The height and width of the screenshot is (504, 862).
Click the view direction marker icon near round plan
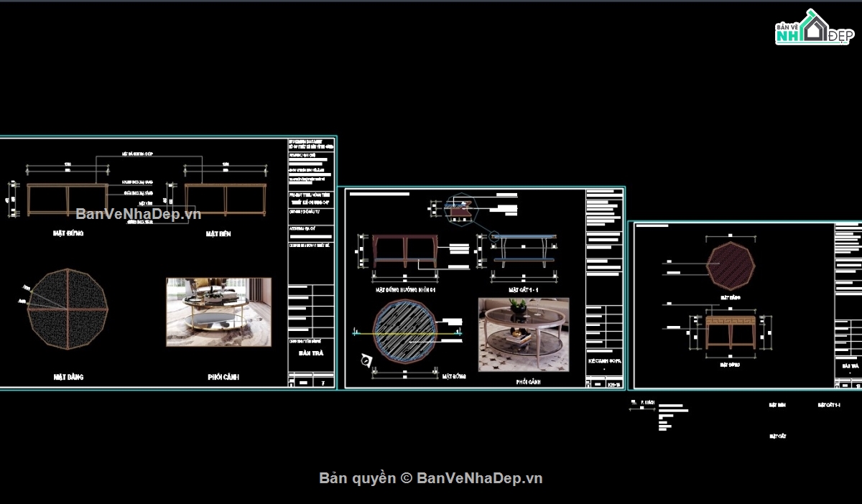pyautogui.click(x=366, y=360)
